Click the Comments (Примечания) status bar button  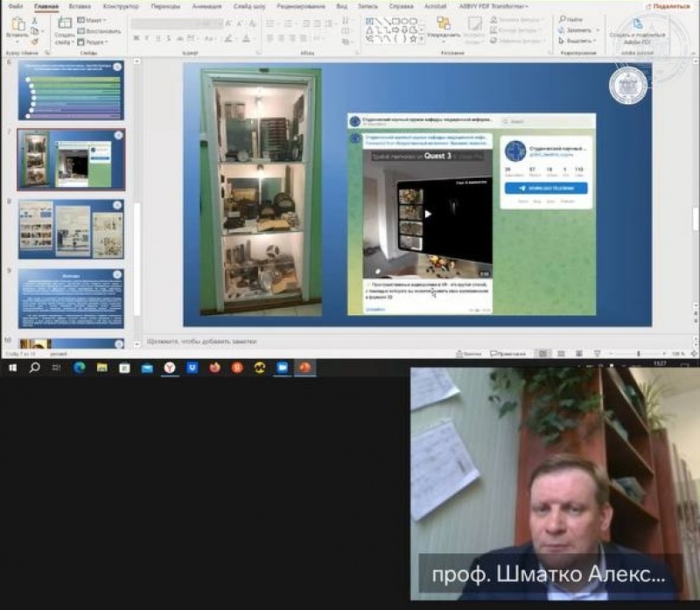pyautogui.click(x=508, y=354)
